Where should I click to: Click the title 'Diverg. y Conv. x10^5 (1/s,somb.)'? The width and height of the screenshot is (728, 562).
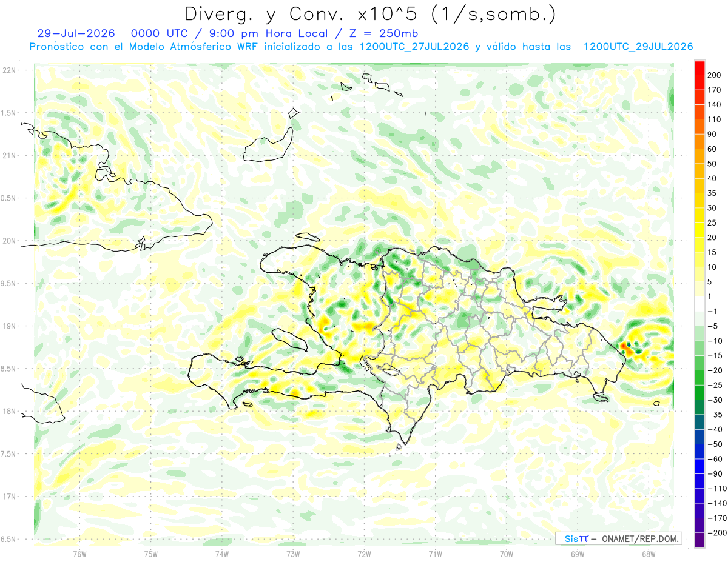(x=369, y=14)
